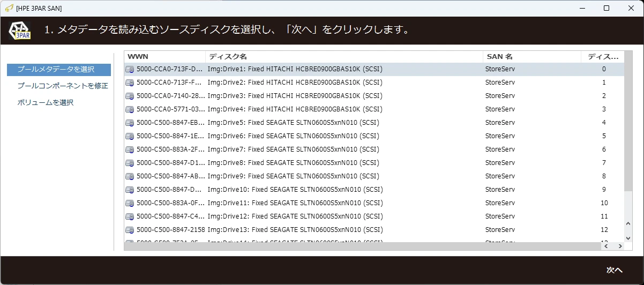The height and width of the screenshot is (285, 644).
Task: Click the vertical scrollbar up arrow
Action: [x=628, y=224]
